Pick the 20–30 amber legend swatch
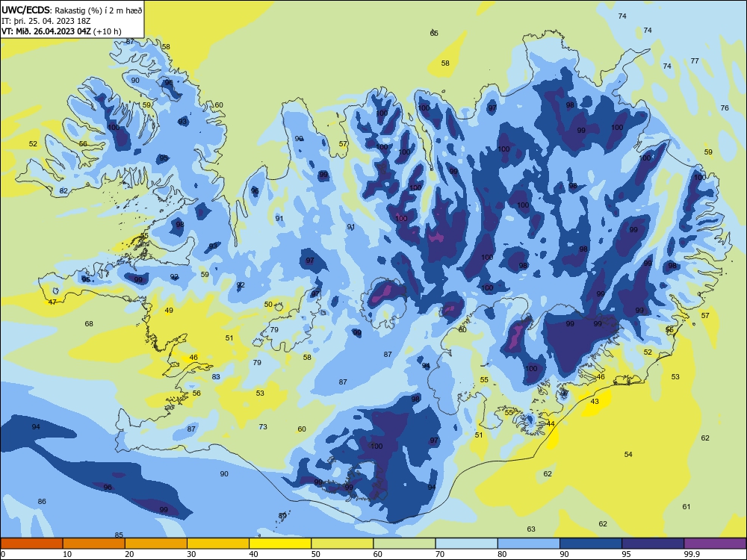This screenshot has height=560, width=747. pos(156,544)
